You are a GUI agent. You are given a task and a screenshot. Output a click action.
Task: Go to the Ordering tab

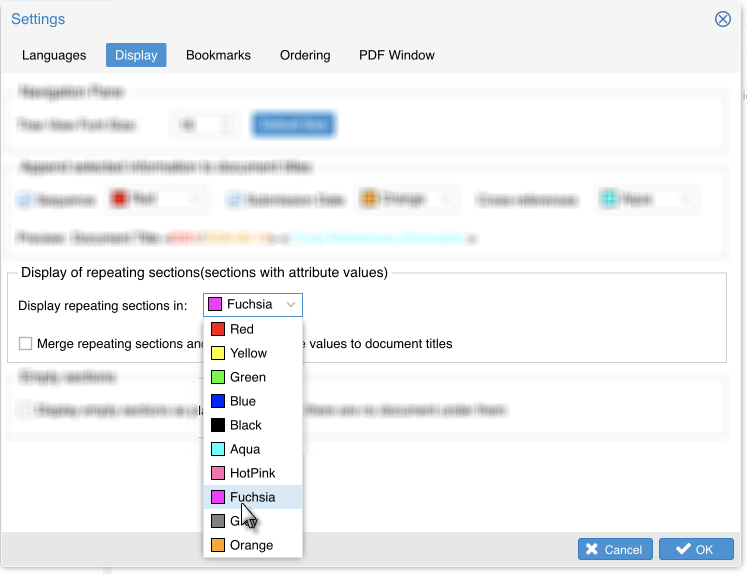point(305,55)
